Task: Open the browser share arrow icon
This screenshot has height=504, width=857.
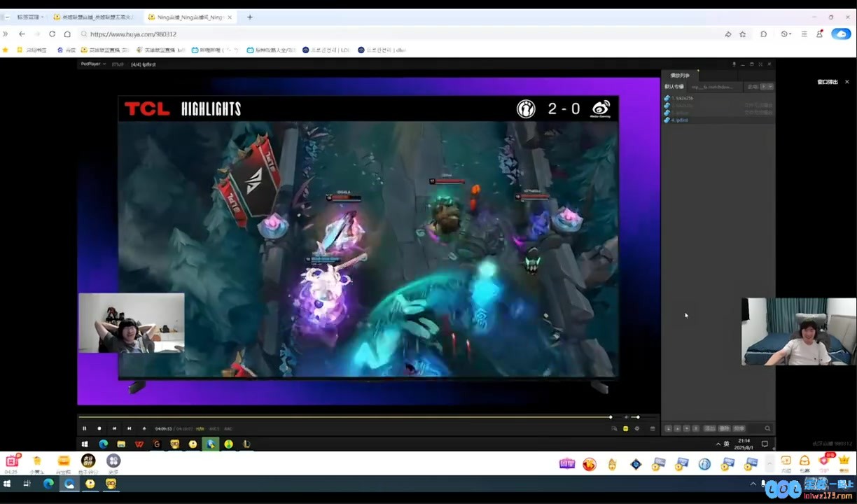Action: 728,34
